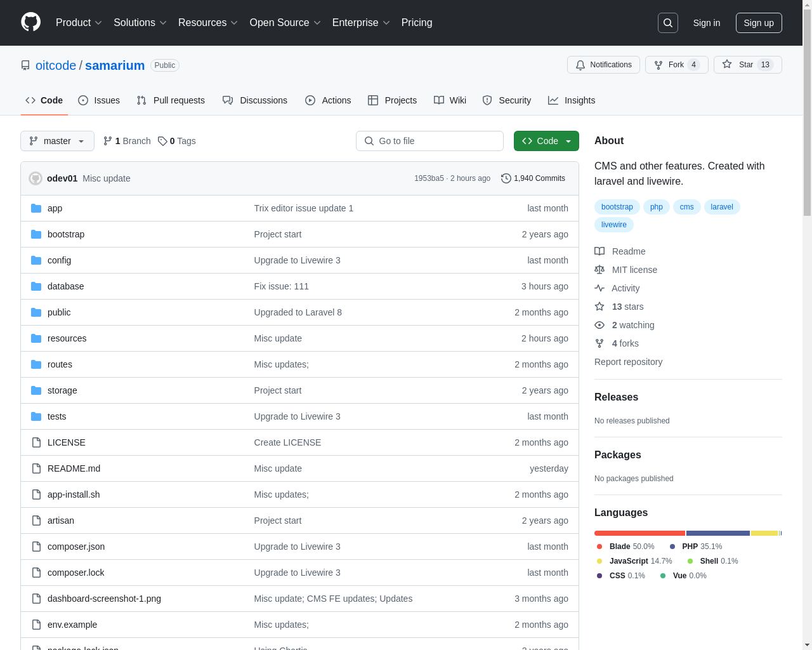This screenshot has height=650, width=812.
Task: Click the Blade red language bar segment
Action: tap(639, 533)
